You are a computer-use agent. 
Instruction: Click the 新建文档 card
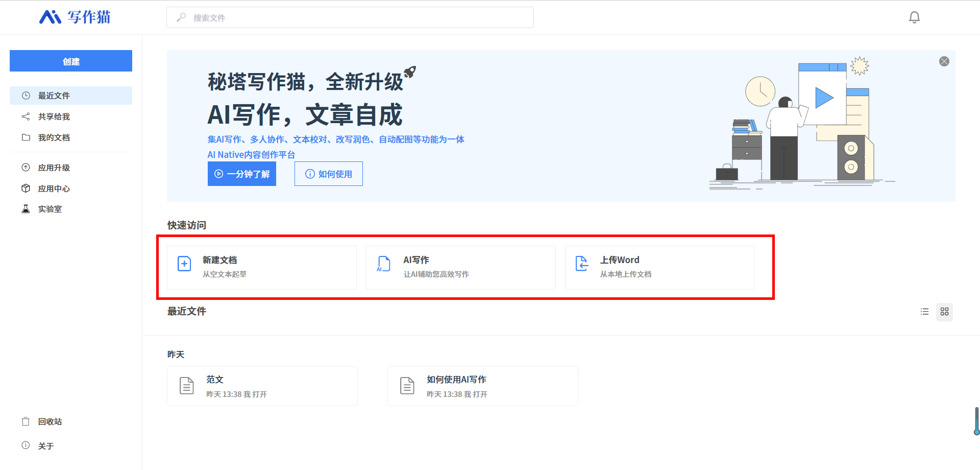click(262, 268)
